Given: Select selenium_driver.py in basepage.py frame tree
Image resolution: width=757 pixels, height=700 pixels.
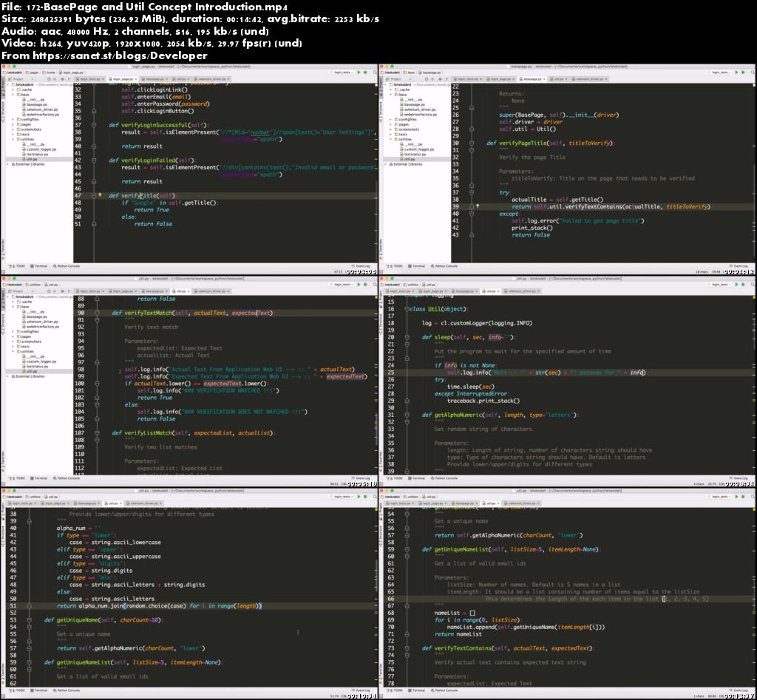Looking at the screenshot, I should [x=420, y=109].
